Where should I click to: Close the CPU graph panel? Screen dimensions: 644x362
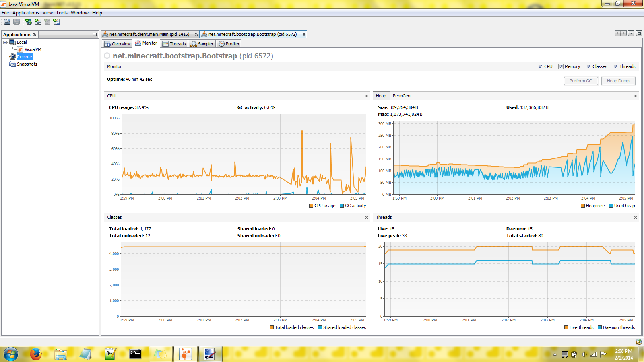366,96
